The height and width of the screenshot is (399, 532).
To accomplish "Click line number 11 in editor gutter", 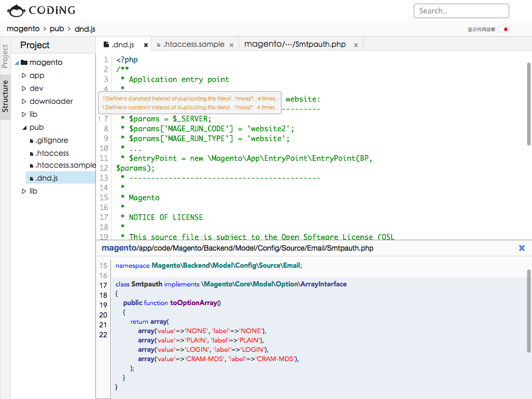I will pyautogui.click(x=104, y=158).
